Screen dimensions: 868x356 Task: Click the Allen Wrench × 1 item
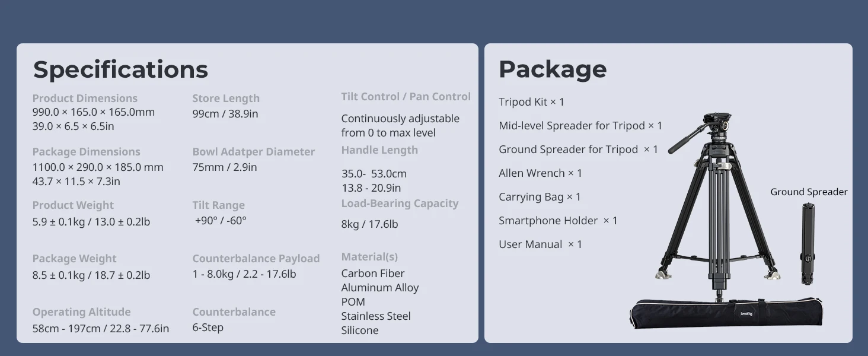[x=540, y=173]
